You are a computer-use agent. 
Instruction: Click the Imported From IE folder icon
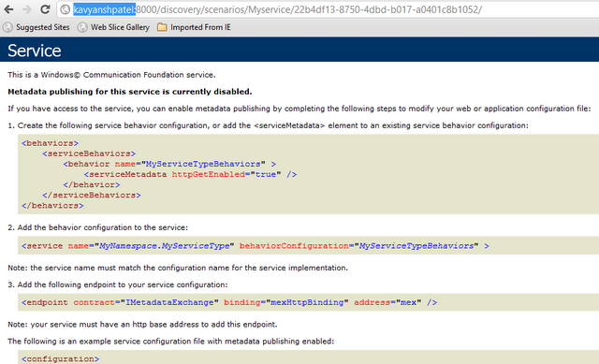(162, 27)
